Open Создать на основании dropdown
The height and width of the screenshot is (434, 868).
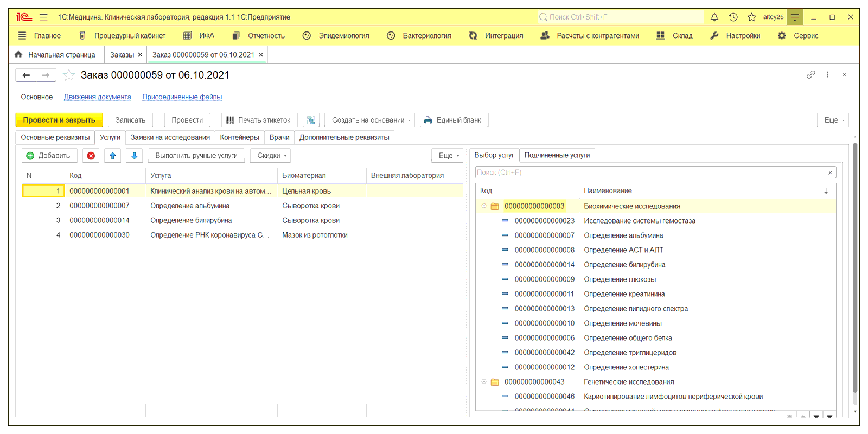369,120
